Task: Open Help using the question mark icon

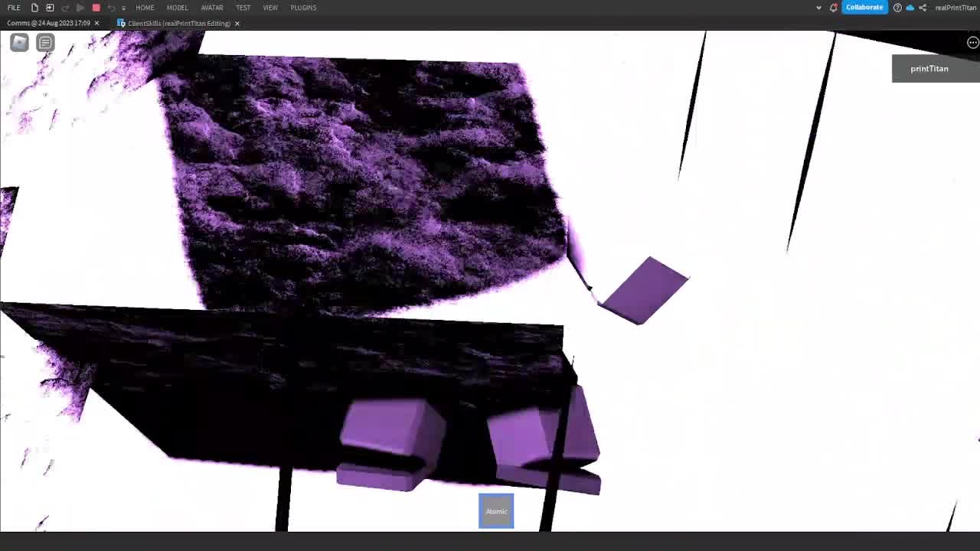Action: (897, 8)
